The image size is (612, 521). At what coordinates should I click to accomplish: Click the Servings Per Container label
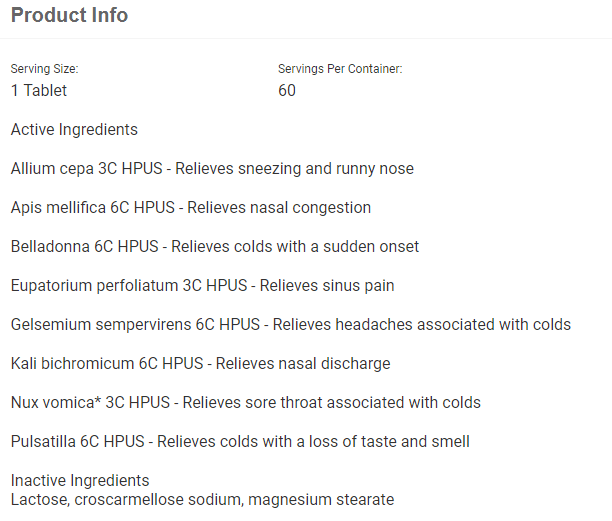point(340,69)
